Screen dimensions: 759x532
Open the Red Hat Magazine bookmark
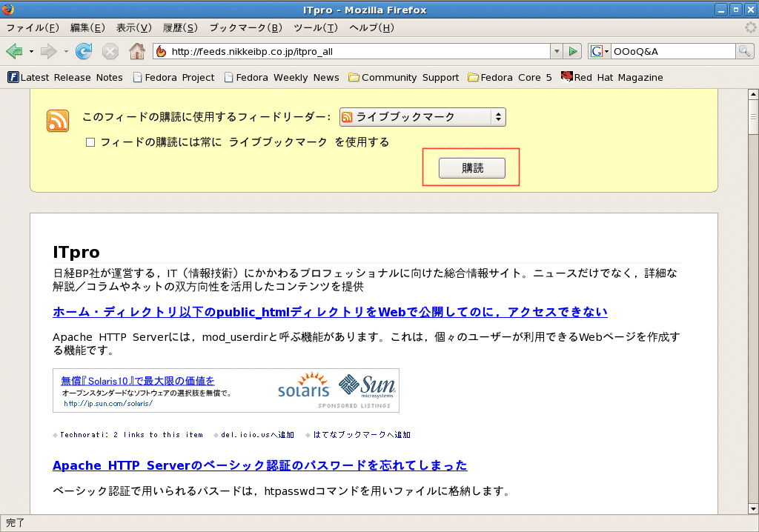point(611,77)
